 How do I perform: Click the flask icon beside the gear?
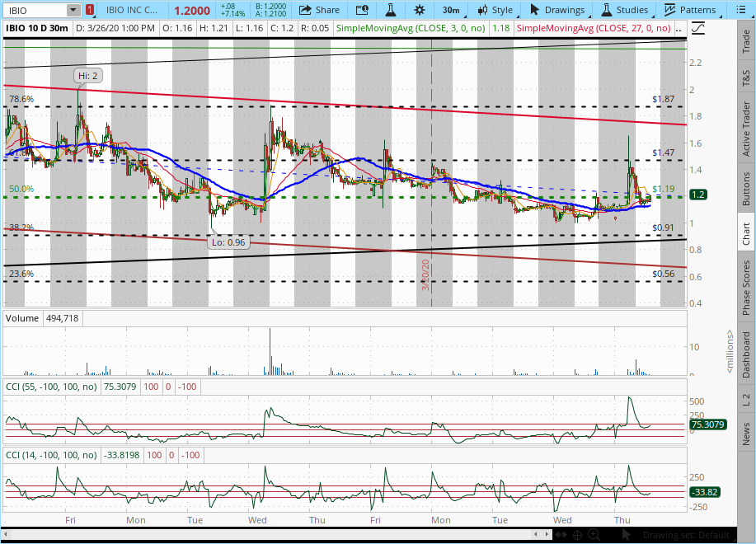coord(391,10)
